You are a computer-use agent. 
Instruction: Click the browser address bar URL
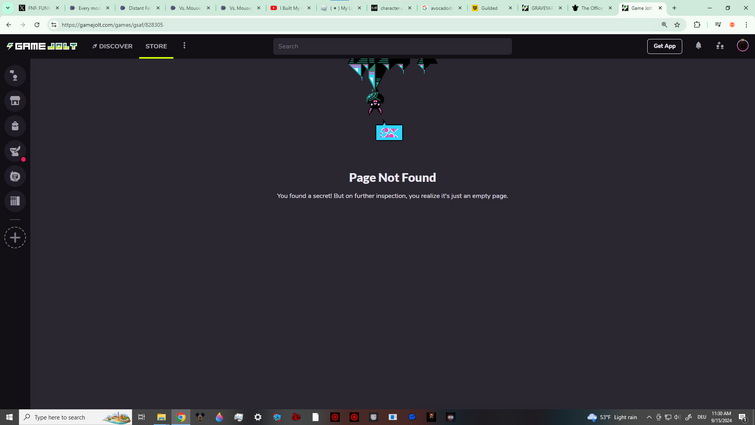point(112,25)
